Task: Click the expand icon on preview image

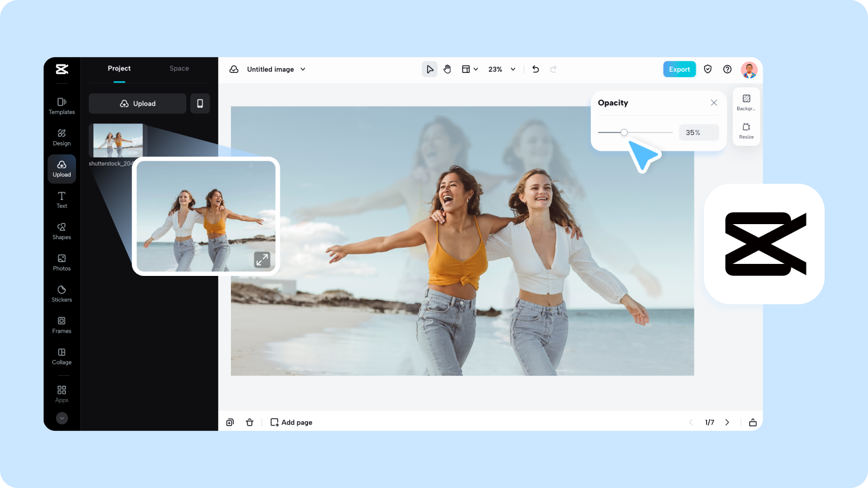Action: (262, 260)
